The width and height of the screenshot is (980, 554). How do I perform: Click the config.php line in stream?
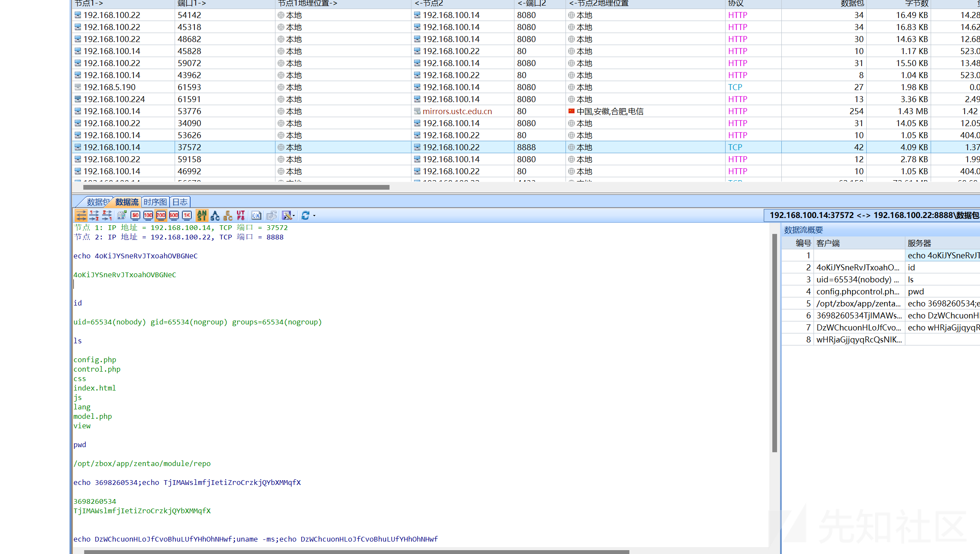click(x=95, y=360)
